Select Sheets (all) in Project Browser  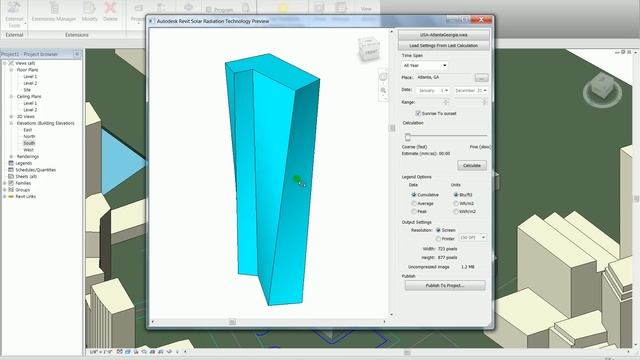26,176
